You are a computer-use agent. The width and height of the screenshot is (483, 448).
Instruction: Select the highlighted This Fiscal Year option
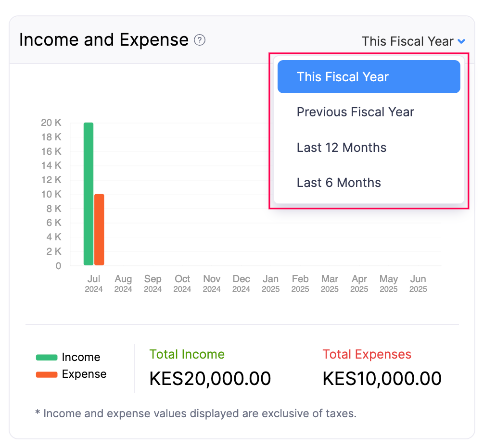tap(343, 76)
